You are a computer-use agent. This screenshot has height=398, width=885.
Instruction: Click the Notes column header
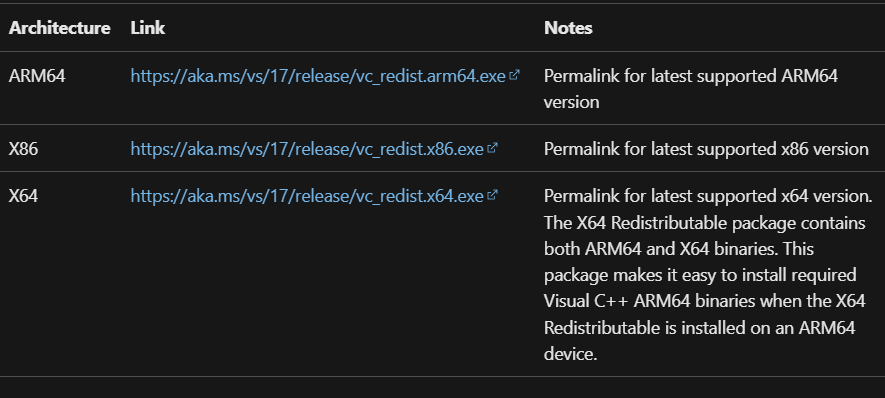[x=568, y=28]
